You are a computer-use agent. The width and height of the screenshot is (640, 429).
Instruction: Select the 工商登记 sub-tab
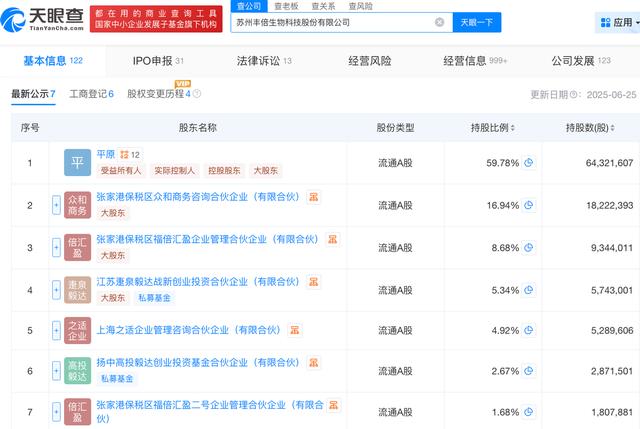click(x=91, y=94)
